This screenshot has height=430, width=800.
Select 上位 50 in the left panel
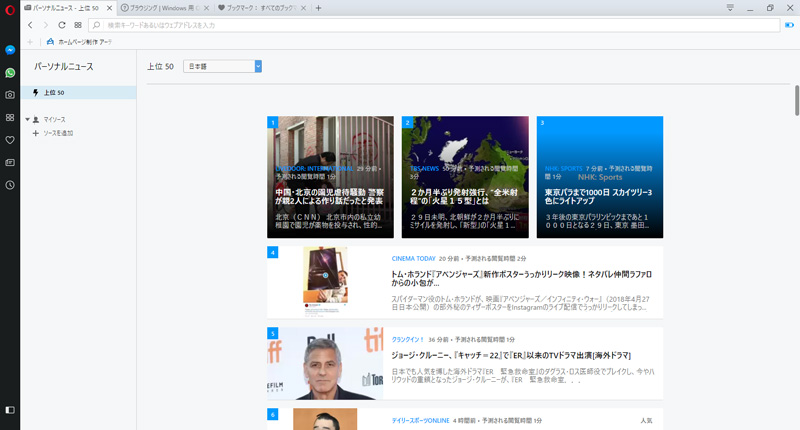pos(79,92)
